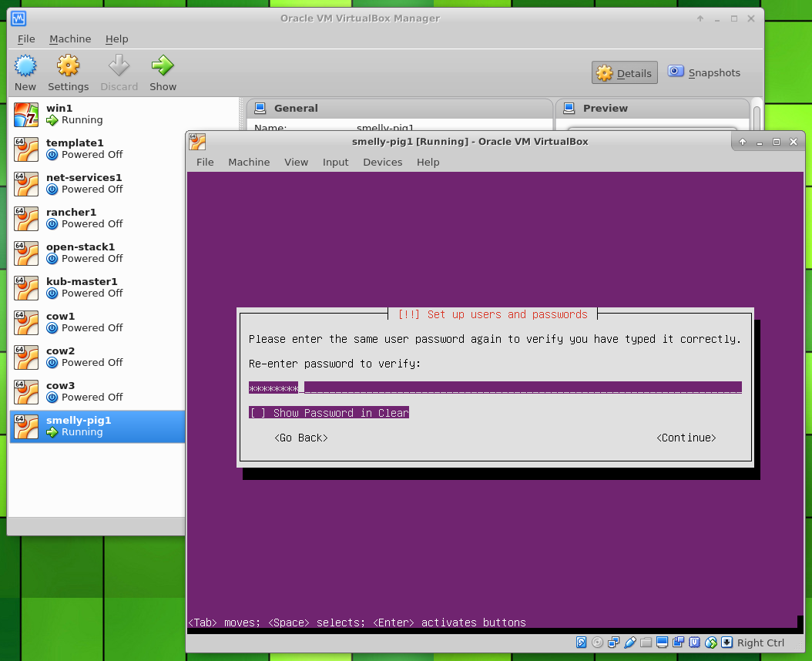Screen dimensions: 812x661
Task: Click the display monitor status icon
Action: click(662, 643)
